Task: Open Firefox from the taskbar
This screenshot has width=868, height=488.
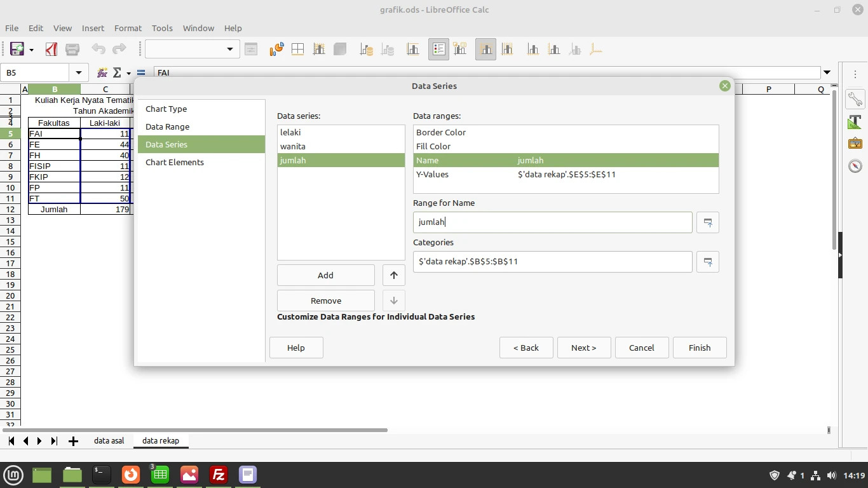Action: (131, 475)
